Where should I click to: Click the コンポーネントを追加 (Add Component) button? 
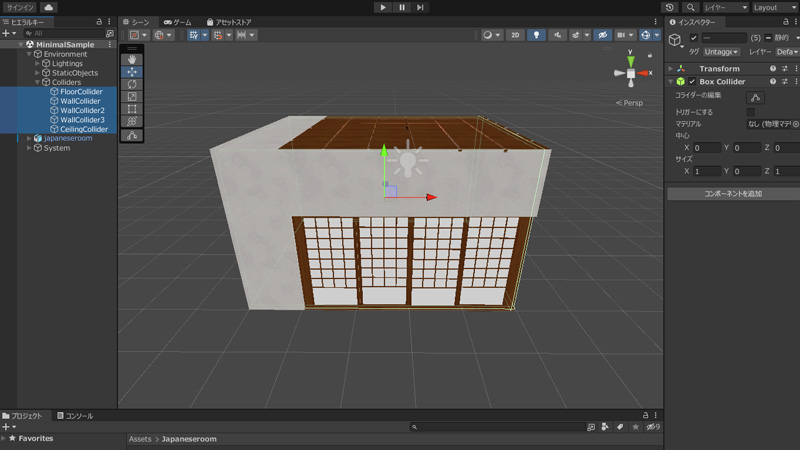click(732, 193)
